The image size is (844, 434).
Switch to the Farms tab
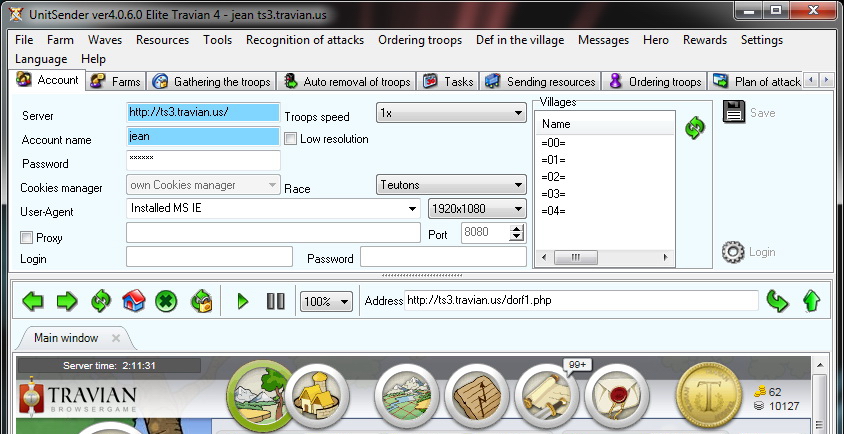pyautogui.click(x=115, y=81)
